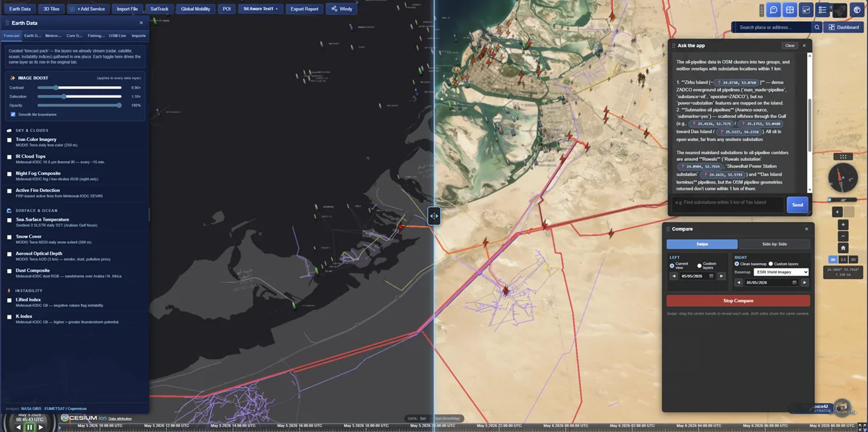
Task: Click the search magnifier icon beside search field
Action: pos(817,27)
